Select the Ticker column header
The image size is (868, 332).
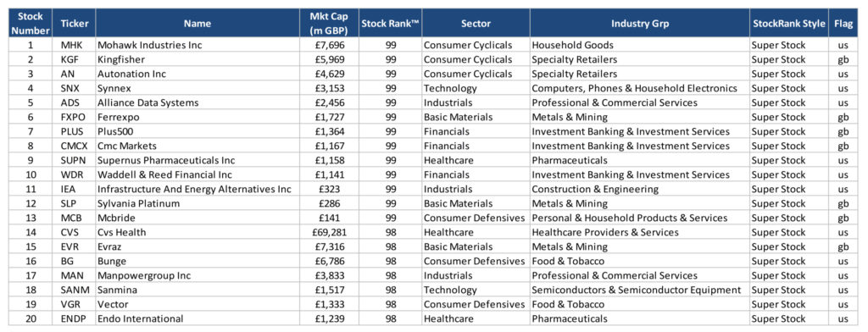tap(74, 24)
